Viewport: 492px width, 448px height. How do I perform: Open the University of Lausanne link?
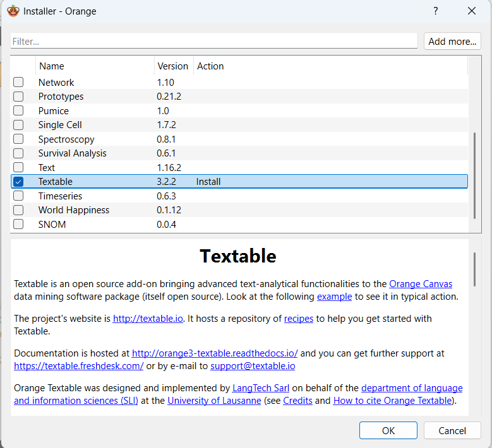click(x=214, y=401)
